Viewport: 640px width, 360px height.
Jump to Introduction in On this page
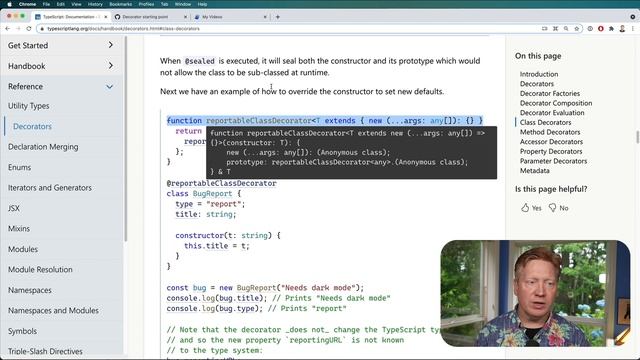point(539,74)
